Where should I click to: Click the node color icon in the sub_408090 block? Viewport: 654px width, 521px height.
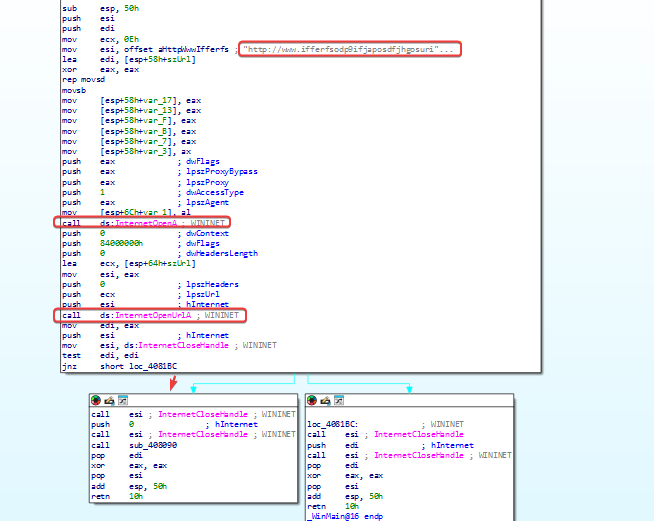(x=96, y=400)
